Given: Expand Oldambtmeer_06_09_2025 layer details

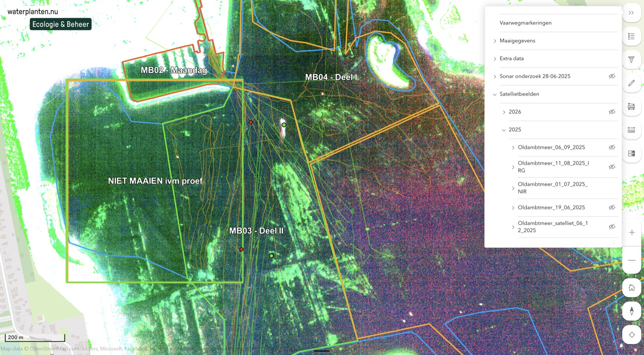Looking at the screenshot, I should [513, 147].
